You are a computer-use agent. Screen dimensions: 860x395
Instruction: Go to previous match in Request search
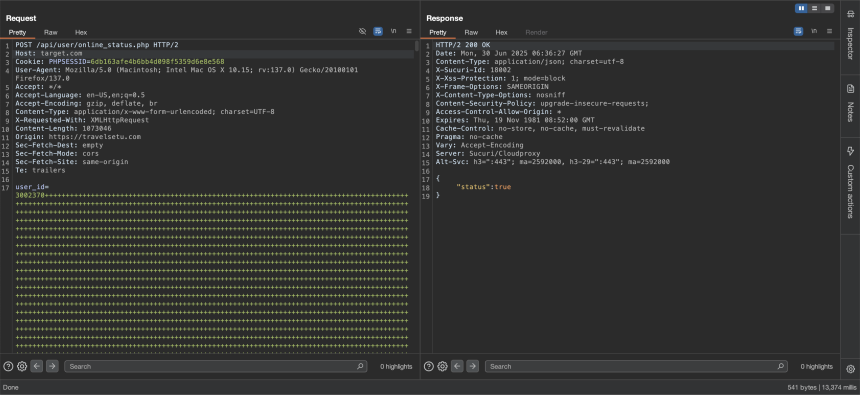click(37, 366)
